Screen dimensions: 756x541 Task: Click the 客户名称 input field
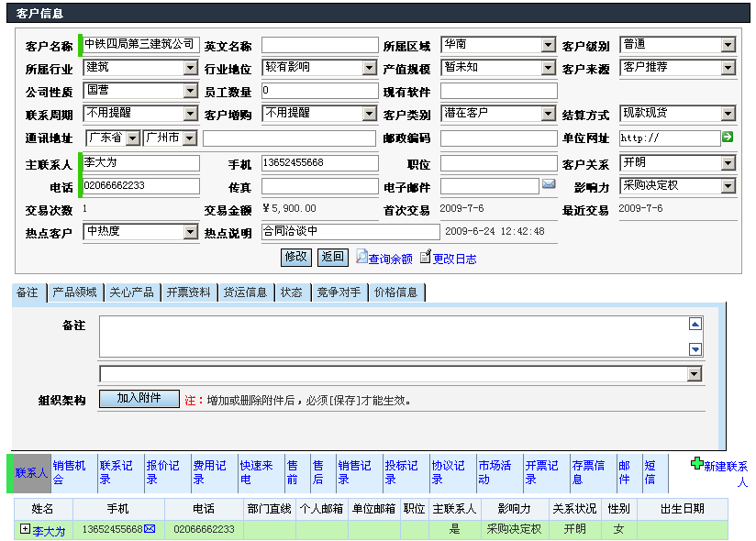[140, 44]
